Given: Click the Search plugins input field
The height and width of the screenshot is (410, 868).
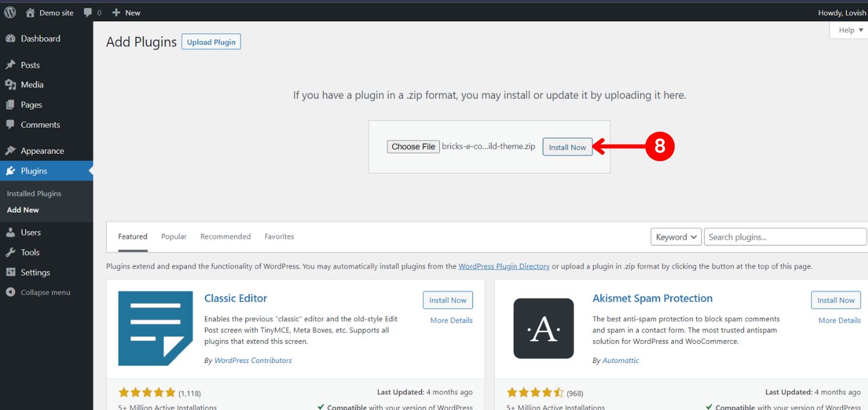Looking at the screenshot, I should (x=785, y=237).
